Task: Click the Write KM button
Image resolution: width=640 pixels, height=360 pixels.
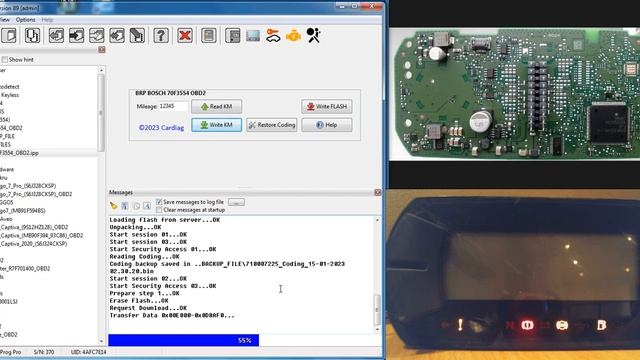Action: [216, 125]
